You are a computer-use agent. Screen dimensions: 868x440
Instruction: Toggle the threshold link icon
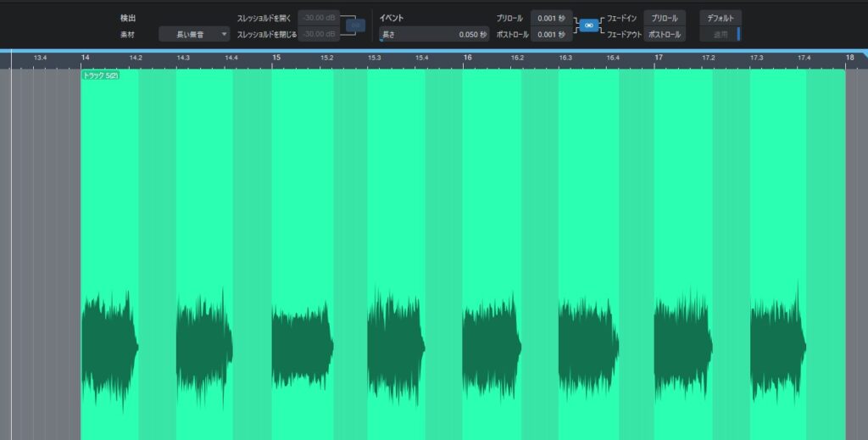(x=356, y=25)
